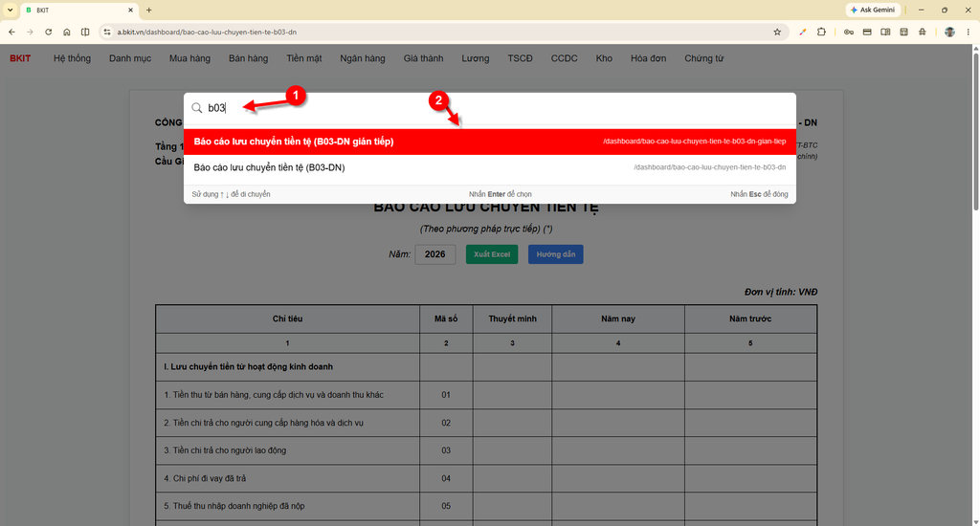Switch to the BKIT browser tab
The width and height of the screenshot is (980, 526).
[78, 10]
